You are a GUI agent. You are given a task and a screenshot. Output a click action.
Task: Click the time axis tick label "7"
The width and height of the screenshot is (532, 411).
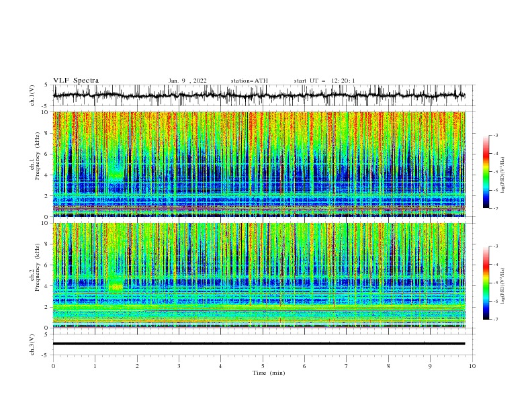click(347, 366)
